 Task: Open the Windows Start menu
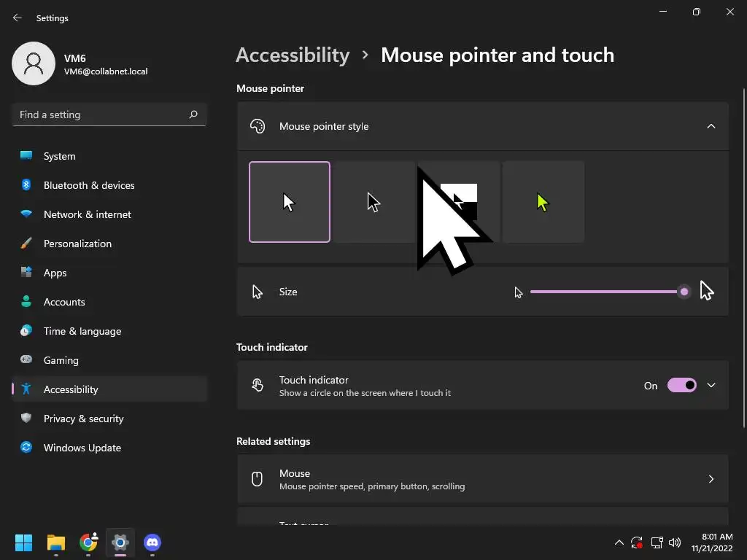coord(23,542)
